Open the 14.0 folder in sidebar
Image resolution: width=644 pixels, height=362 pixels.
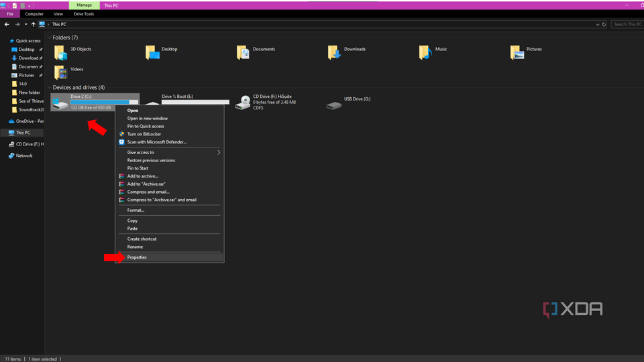click(x=19, y=84)
